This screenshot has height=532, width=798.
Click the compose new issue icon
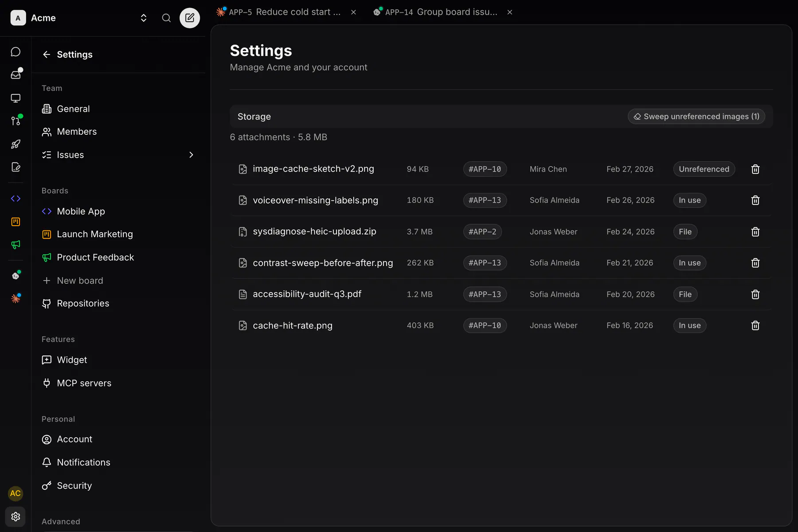coord(190,18)
